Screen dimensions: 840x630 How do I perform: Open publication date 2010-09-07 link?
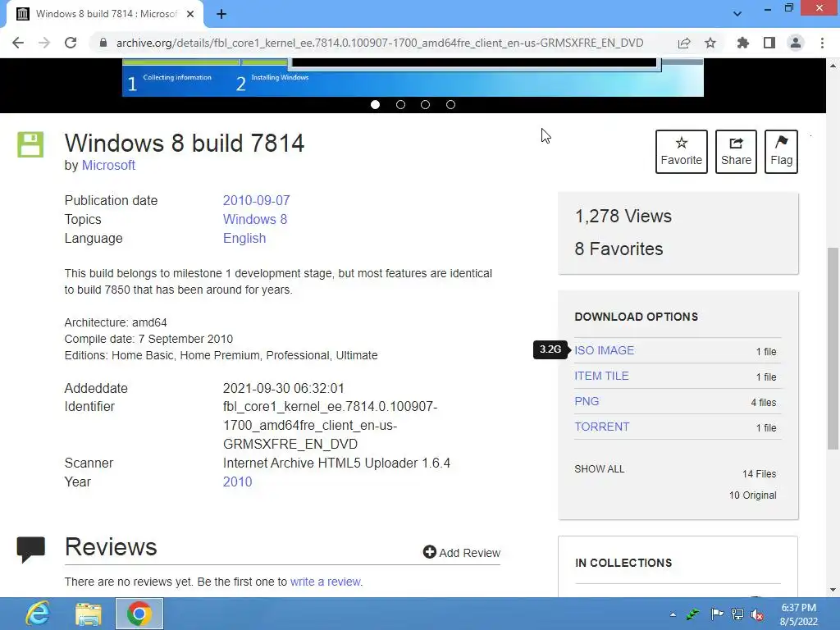pyautogui.click(x=256, y=200)
